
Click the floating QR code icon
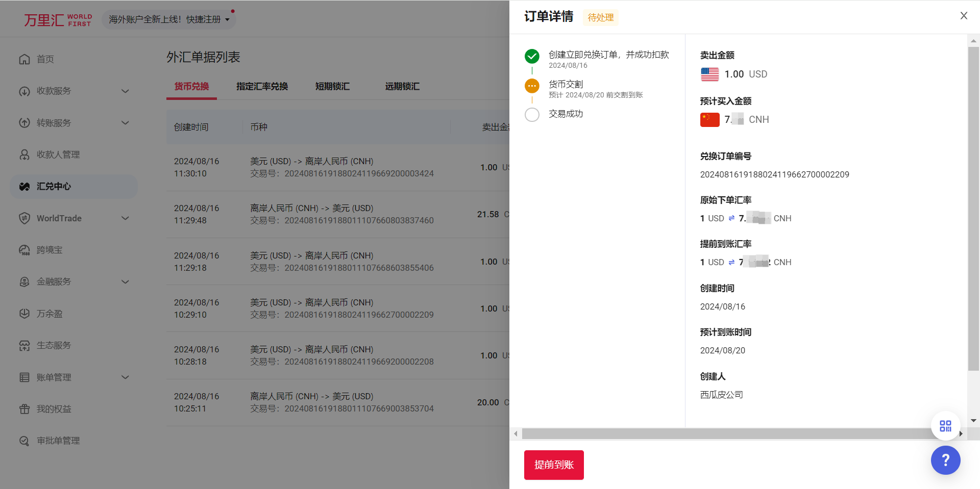[x=945, y=426]
